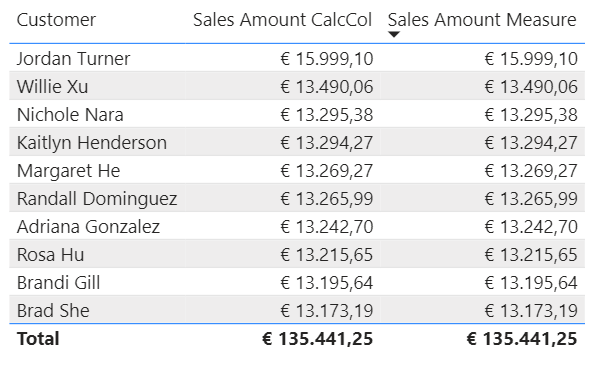Image resolution: width=606 pixels, height=367 pixels.
Task: Select Willie Xu in the customer list
Action: [x=53, y=87]
